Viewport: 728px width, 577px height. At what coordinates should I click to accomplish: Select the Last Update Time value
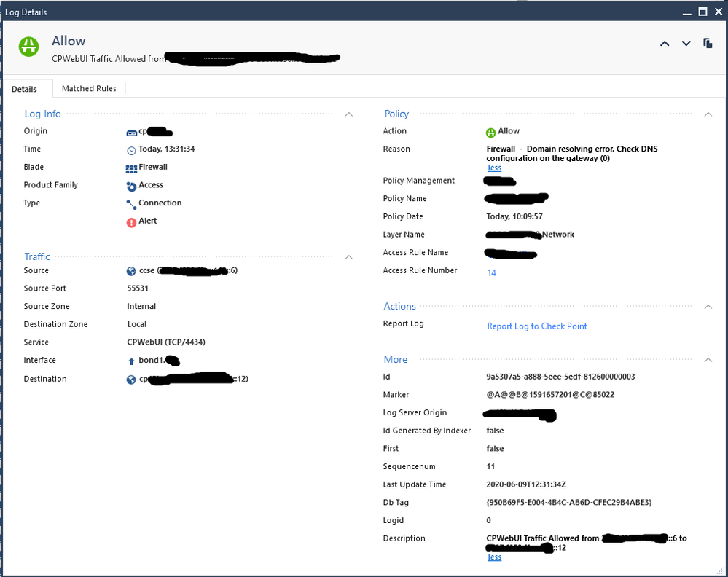(526, 484)
